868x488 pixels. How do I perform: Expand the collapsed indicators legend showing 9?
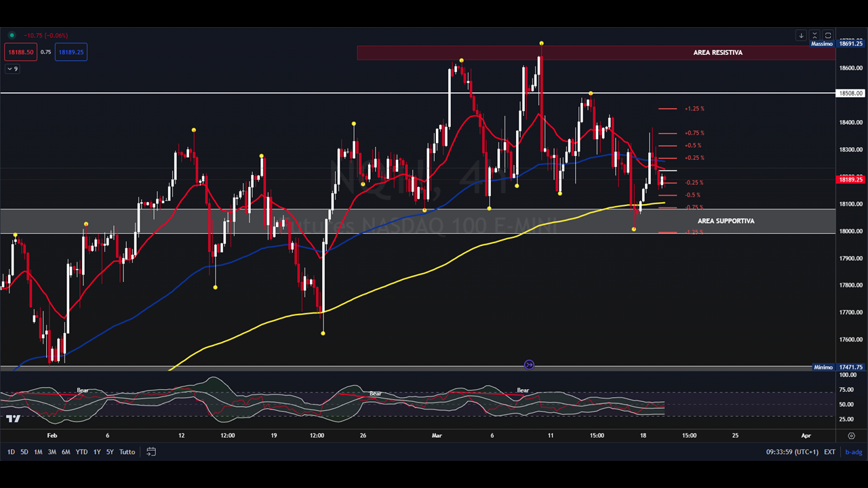[12, 69]
